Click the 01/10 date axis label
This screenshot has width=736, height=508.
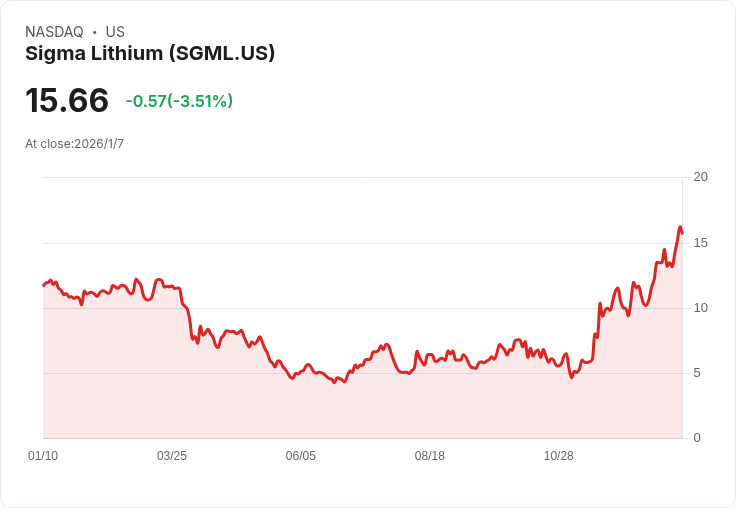(43, 455)
